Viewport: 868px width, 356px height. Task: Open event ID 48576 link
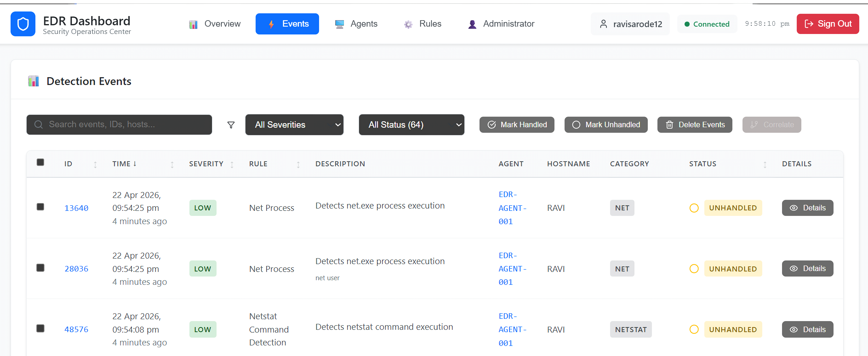click(76, 329)
